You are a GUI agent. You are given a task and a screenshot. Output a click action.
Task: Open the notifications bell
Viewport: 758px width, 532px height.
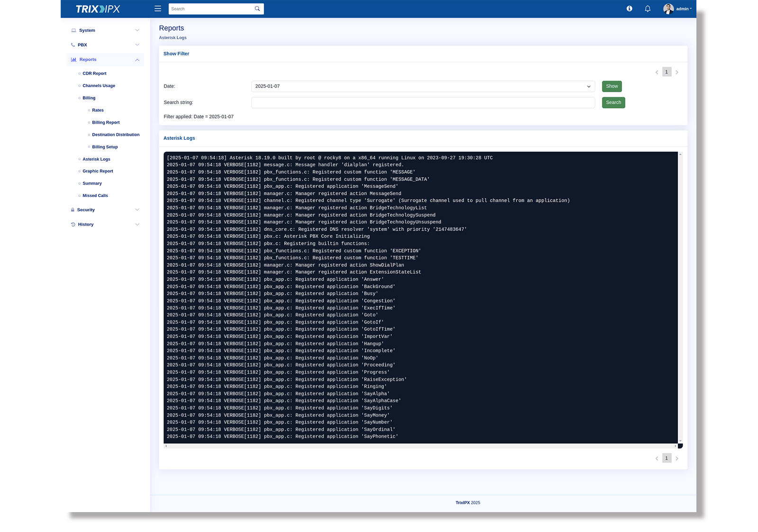coord(648,9)
